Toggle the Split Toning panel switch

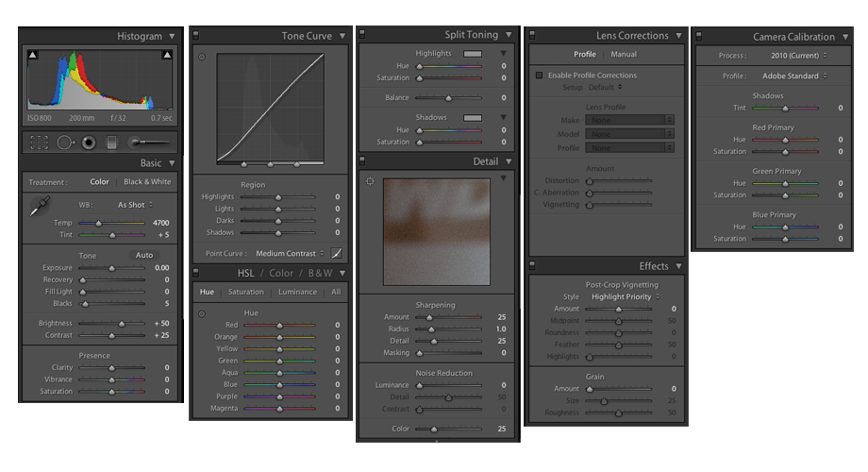click(x=362, y=34)
